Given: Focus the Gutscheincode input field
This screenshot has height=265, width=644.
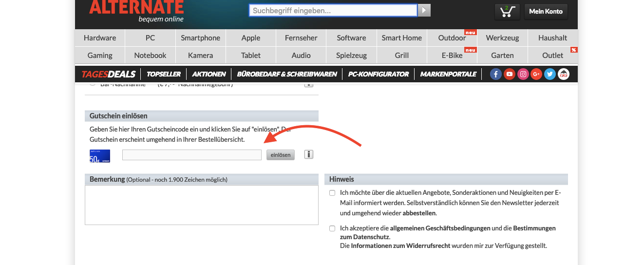Looking at the screenshot, I should click(x=192, y=155).
